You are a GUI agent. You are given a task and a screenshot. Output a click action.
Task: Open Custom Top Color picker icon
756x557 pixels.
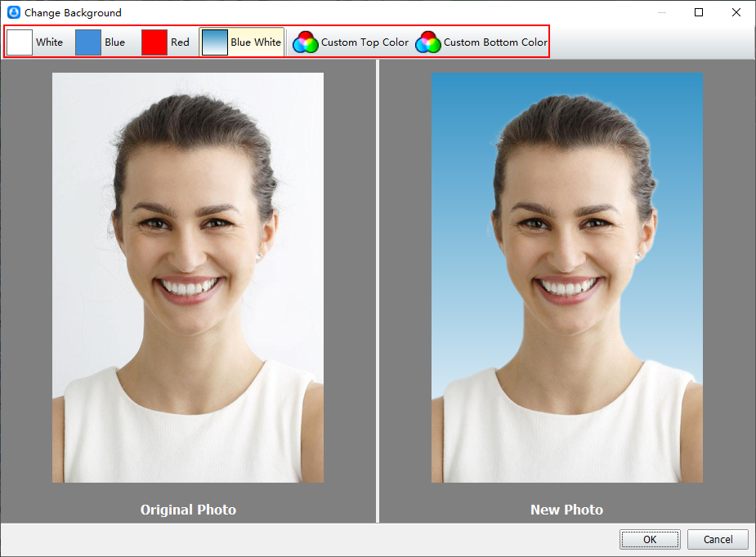(306, 42)
